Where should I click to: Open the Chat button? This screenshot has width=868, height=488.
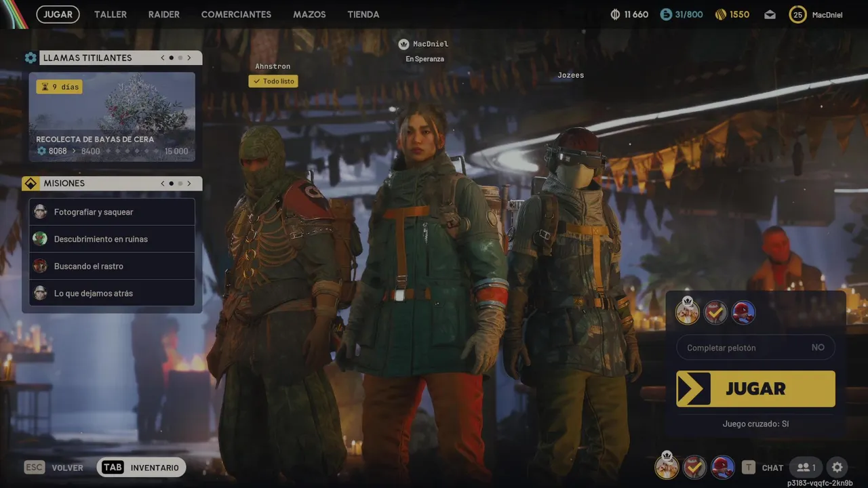click(764, 468)
